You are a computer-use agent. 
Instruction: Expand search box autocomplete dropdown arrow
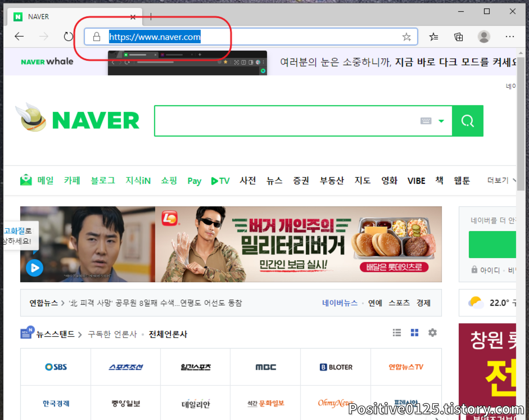pos(441,121)
